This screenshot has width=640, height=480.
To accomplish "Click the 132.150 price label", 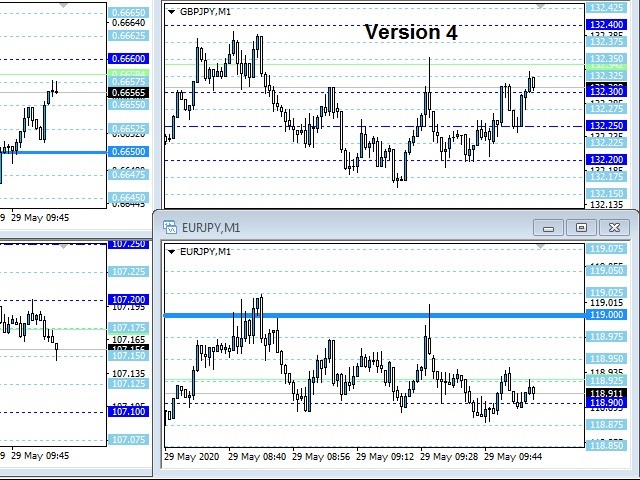I will coord(607,193).
